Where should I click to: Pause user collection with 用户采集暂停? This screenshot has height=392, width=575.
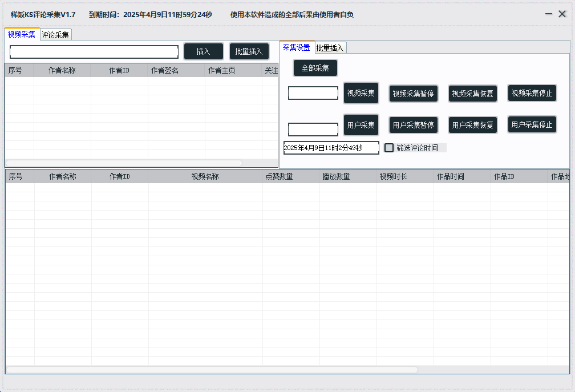point(413,125)
